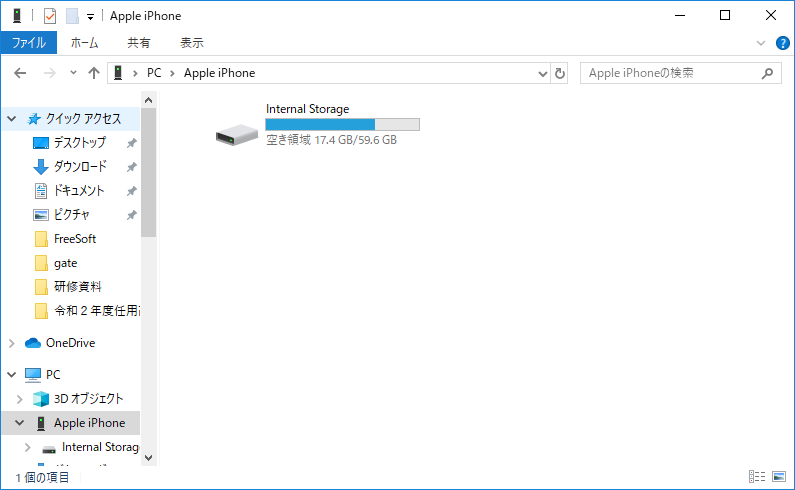
Task: Minimize the Apple iPhone window
Action: (x=679, y=16)
